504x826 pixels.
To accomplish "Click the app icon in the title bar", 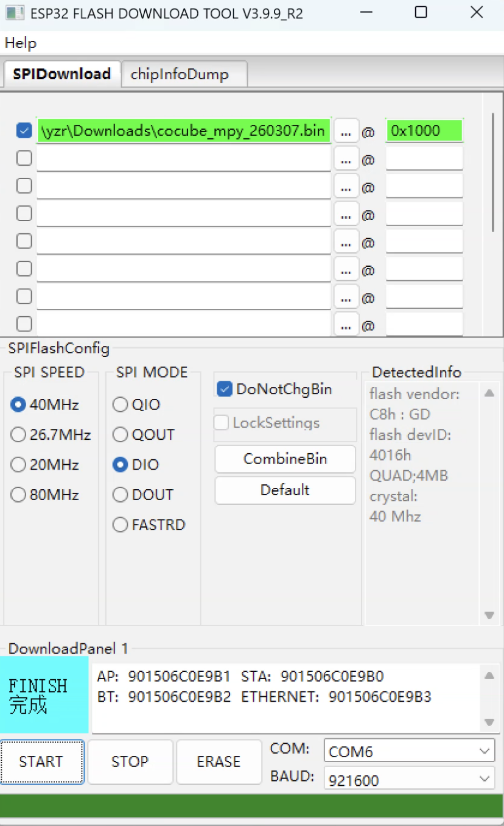I will [x=15, y=13].
